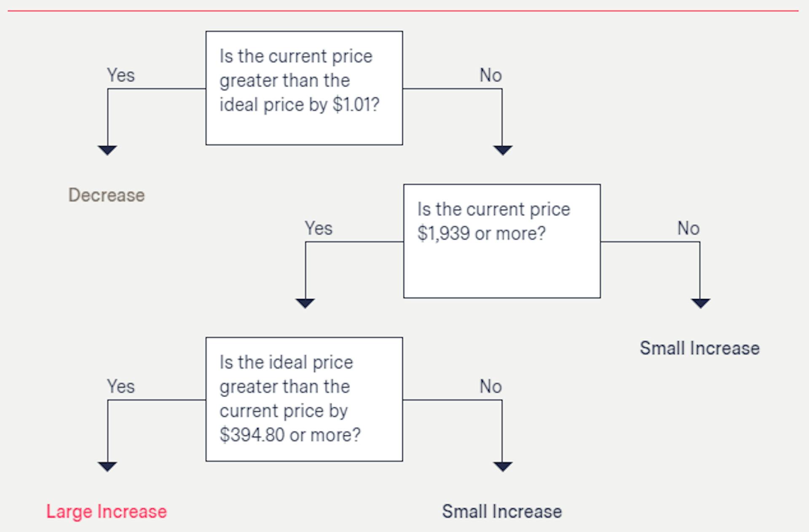Click the arrowhead above Large Increase
Screen dimensions: 809x532
(x=107, y=467)
